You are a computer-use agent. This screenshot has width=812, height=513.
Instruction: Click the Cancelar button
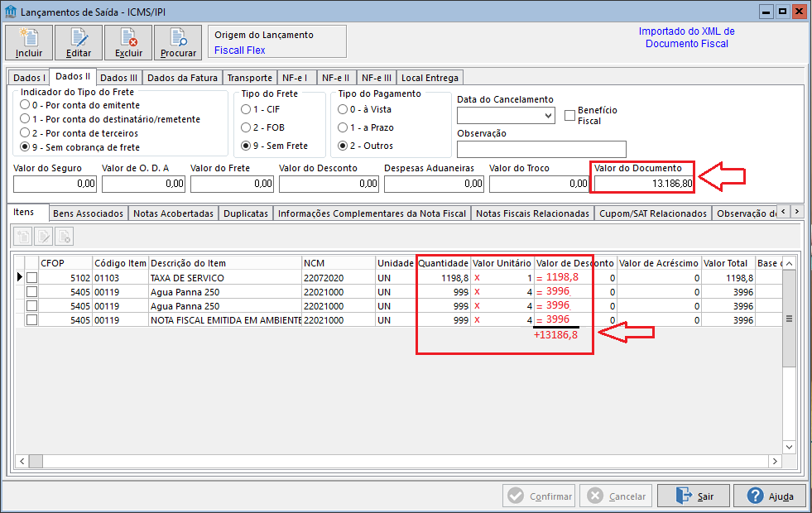pos(617,496)
